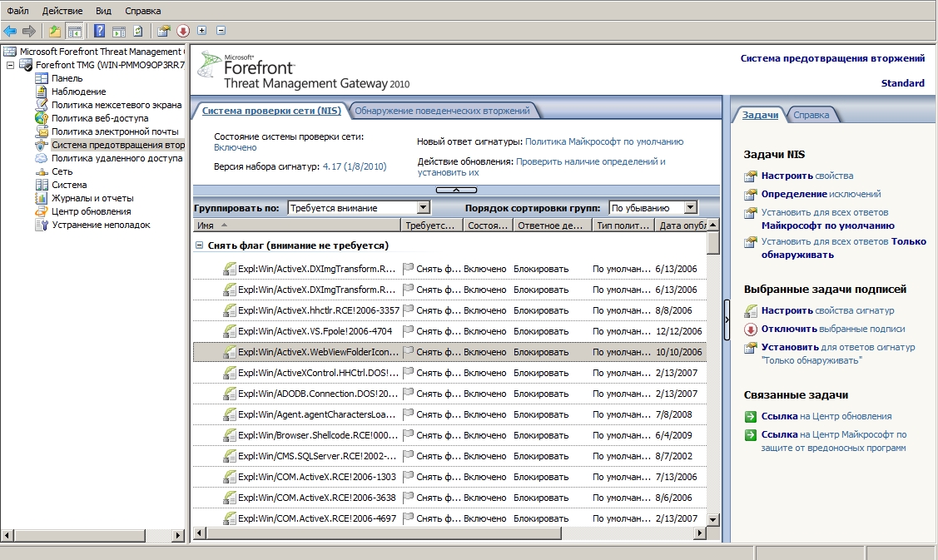Click the Refresh page toolbar icon

click(138, 31)
